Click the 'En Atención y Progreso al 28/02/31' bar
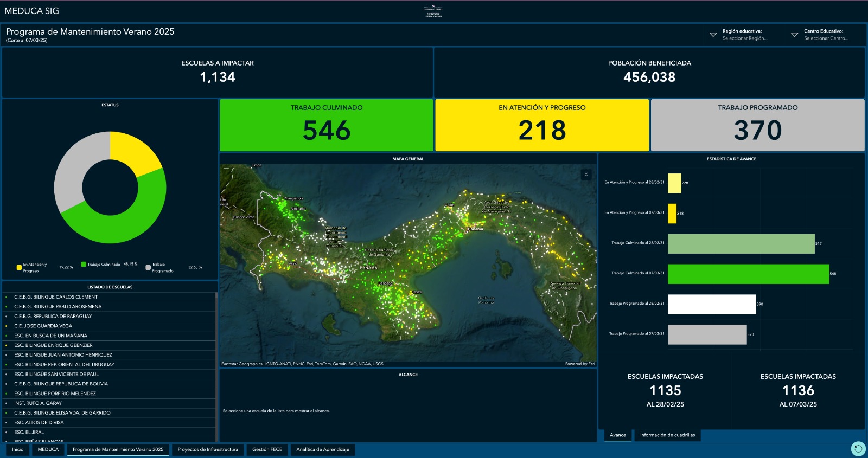Image resolution: width=868 pixels, height=458 pixels. click(674, 183)
